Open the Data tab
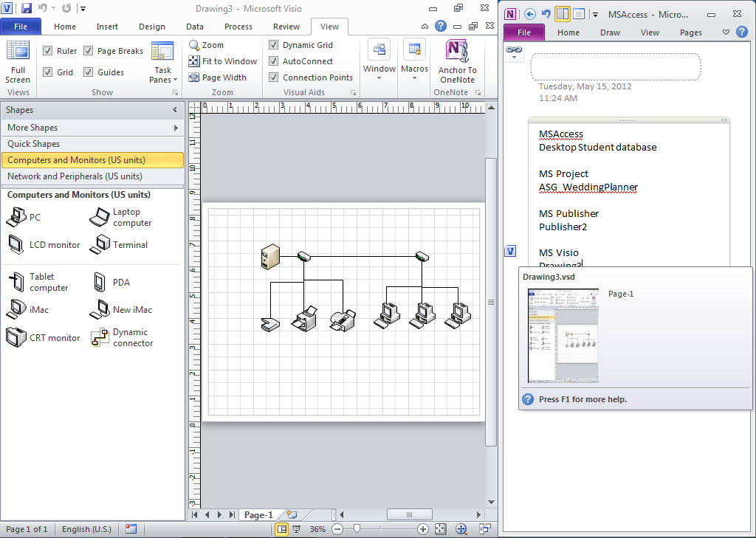This screenshot has width=756, height=538. [x=195, y=27]
